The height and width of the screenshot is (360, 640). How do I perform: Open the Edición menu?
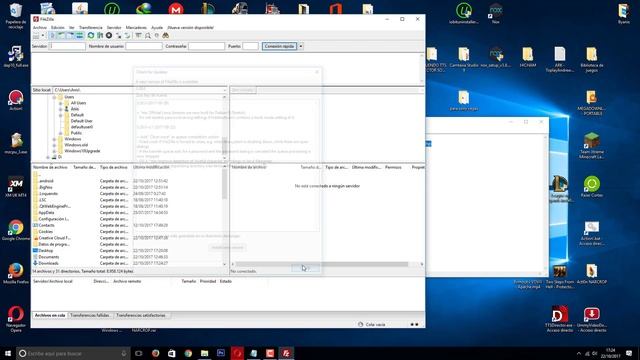tap(58, 27)
